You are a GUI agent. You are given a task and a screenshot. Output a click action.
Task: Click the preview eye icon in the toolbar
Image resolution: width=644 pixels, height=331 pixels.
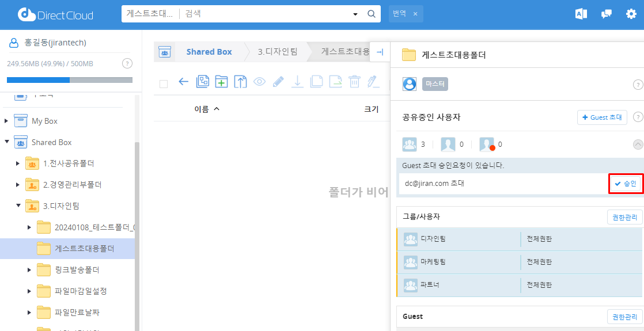click(x=259, y=82)
